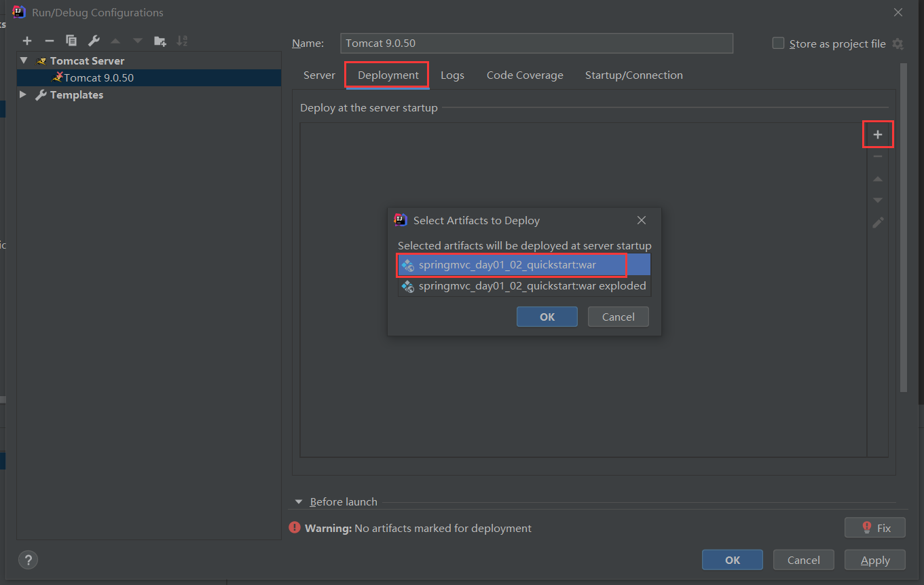This screenshot has height=585, width=924.
Task: Cancel the Select Artifacts dialog
Action: coord(618,317)
